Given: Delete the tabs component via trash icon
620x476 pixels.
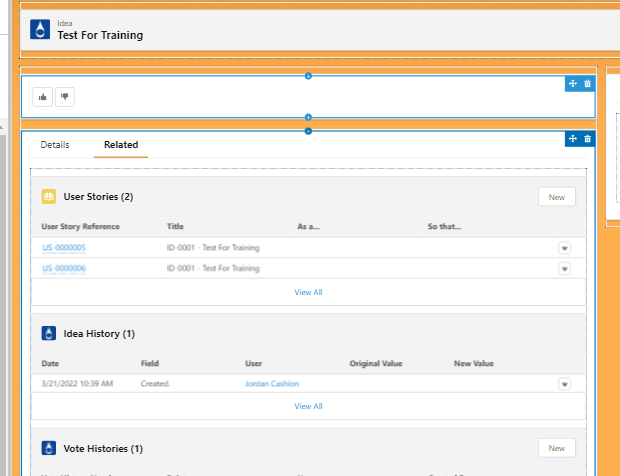Looking at the screenshot, I should [588, 138].
